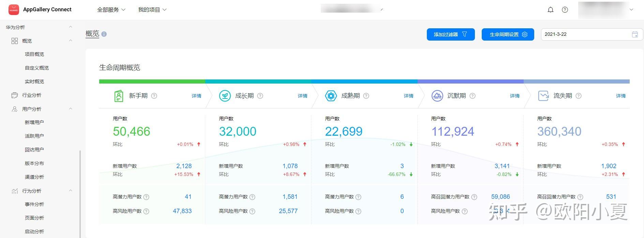644x238 pixels.
Task: Open the notifications bell icon
Action: [x=551, y=10]
